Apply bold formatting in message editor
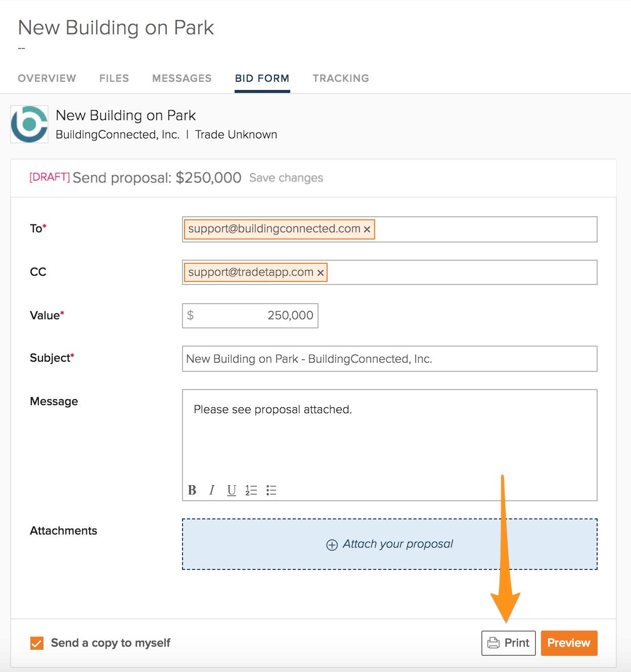Viewport: 631px width, 672px height. pyautogui.click(x=192, y=490)
